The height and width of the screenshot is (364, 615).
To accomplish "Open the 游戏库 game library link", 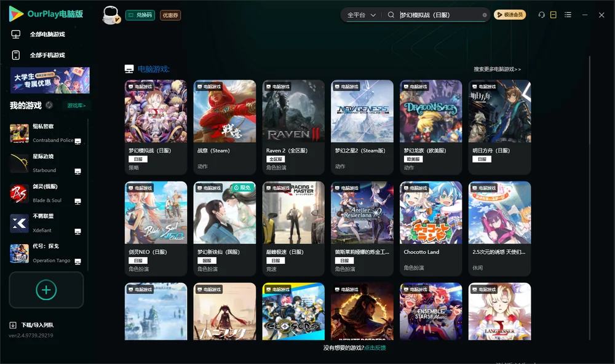I will point(76,106).
